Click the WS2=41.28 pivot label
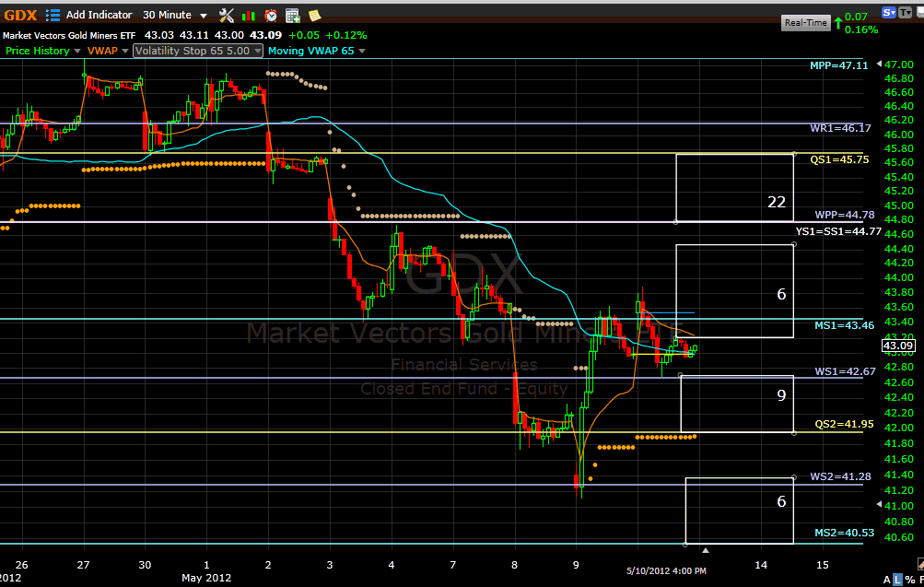Screen dimensions: 924x587 click(x=840, y=476)
